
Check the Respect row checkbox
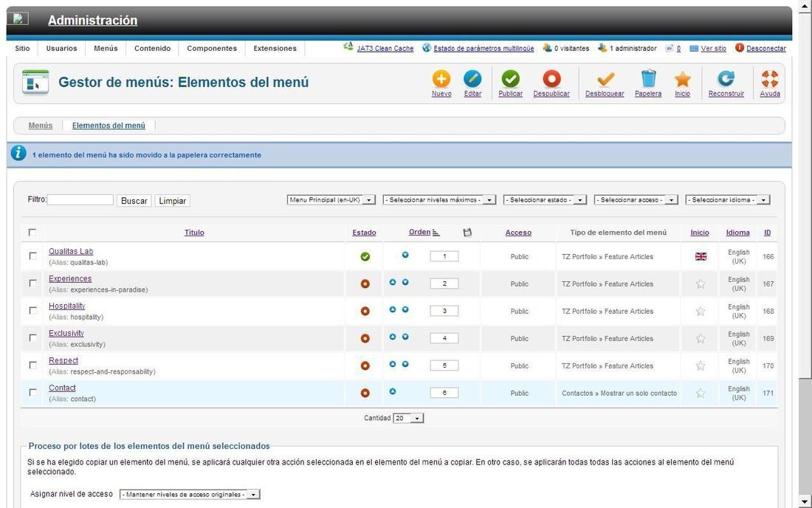[32, 365]
